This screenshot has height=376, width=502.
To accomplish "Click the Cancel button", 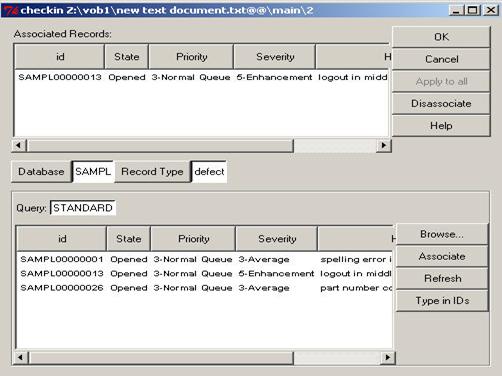I will (x=441, y=59).
